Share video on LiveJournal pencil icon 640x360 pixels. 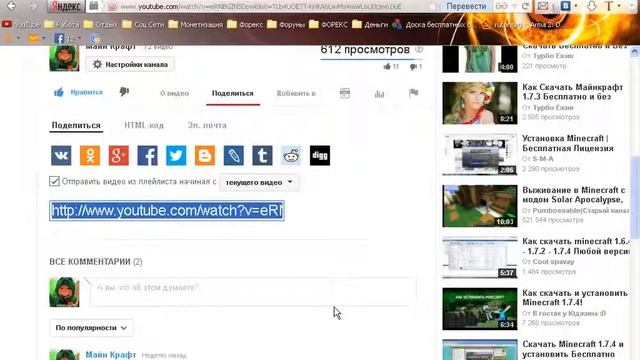tap(234, 156)
